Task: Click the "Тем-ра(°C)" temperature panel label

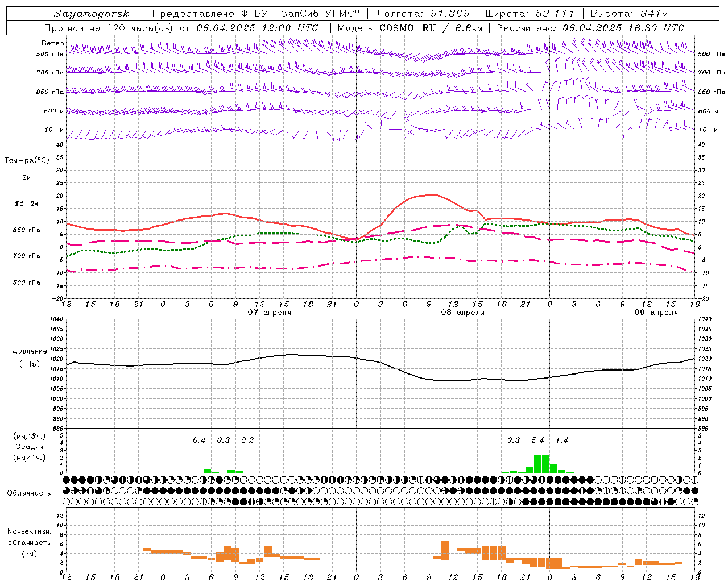Action: click(x=27, y=160)
